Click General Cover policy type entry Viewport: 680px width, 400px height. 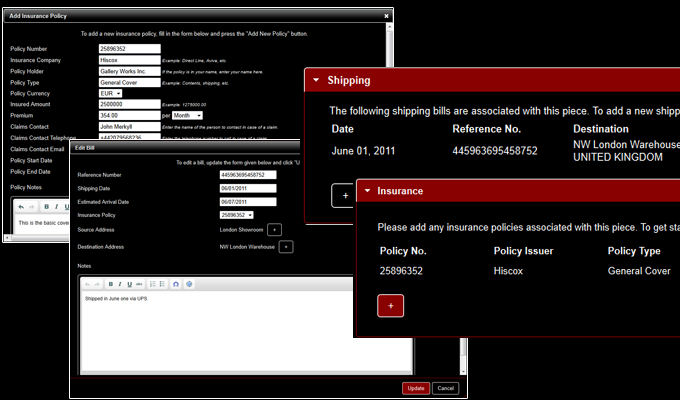point(639,271)
